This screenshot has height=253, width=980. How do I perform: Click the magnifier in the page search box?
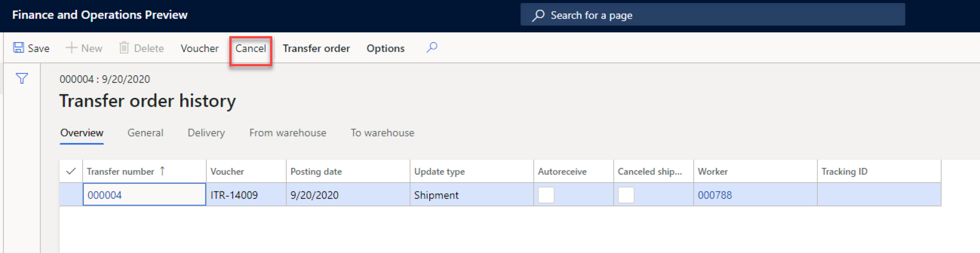(x=539, y=15)
